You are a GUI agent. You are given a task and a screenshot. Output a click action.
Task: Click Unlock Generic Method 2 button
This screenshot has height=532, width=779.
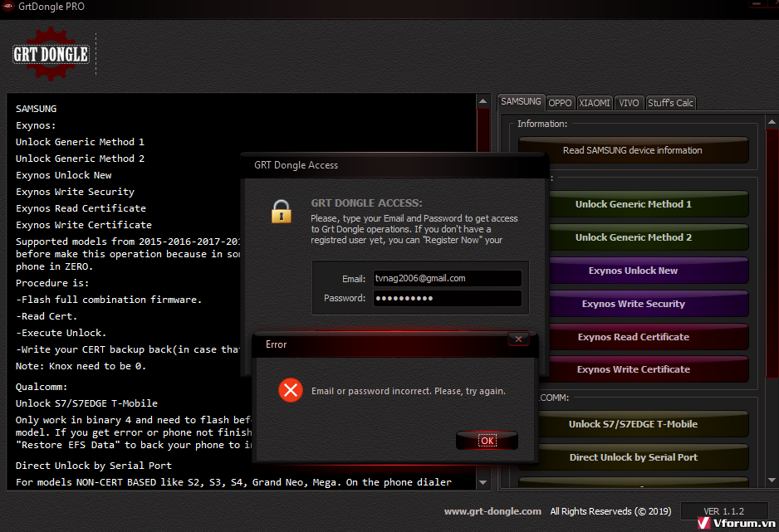coord(649,237)
